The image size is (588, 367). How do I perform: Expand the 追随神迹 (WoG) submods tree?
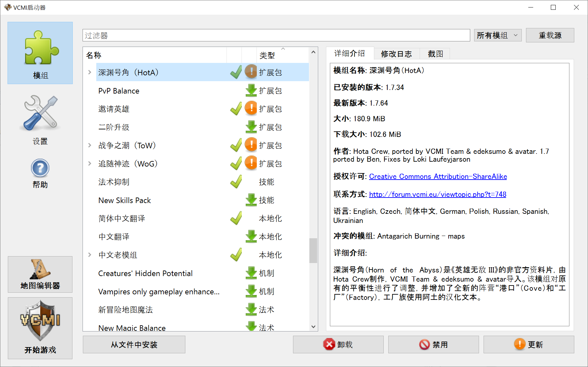[x=90, y=164]
